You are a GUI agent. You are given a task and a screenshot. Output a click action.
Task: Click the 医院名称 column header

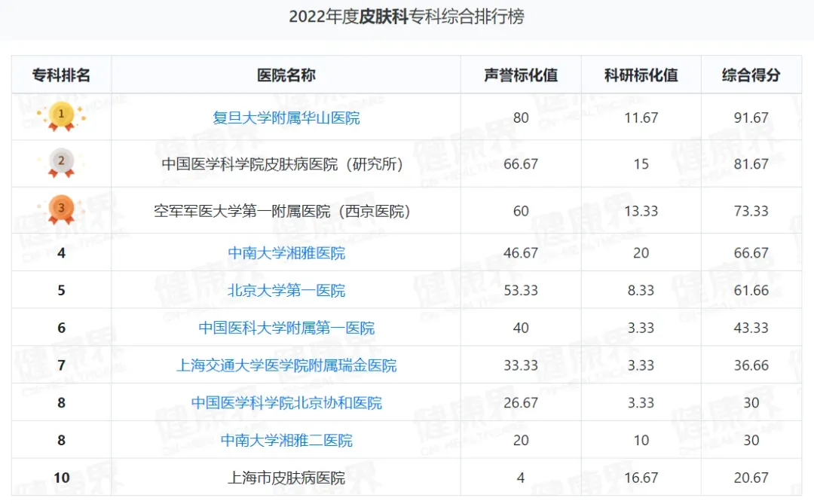[x=286, y=75]
